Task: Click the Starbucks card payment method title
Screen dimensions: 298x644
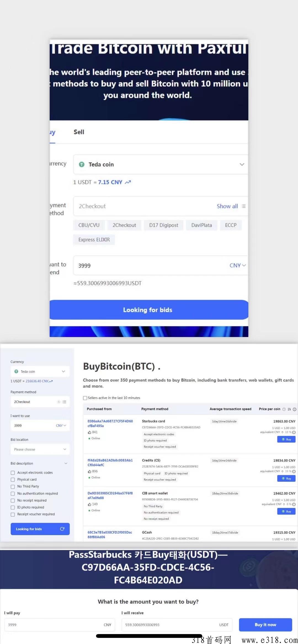Action: (x=153, y=421)
